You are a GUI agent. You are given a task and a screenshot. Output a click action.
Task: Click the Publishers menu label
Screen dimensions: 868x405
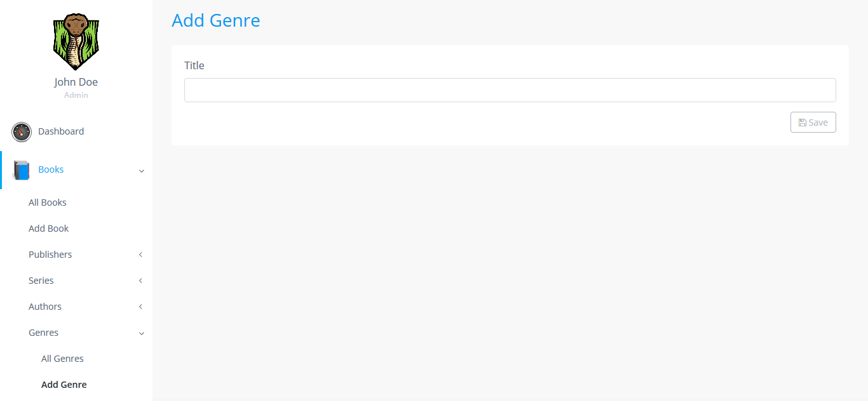pyautogui.click(x=50, y=255)
